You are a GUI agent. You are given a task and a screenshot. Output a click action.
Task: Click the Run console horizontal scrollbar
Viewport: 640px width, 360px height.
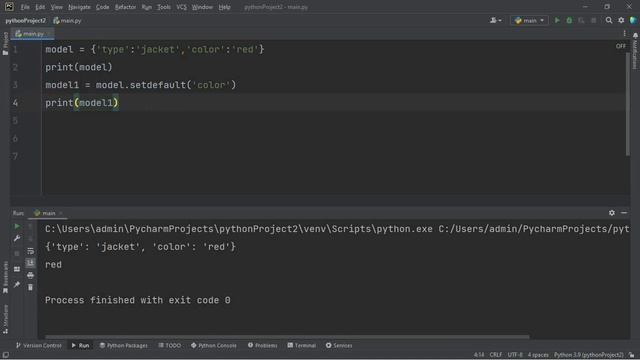click(287, 337)
